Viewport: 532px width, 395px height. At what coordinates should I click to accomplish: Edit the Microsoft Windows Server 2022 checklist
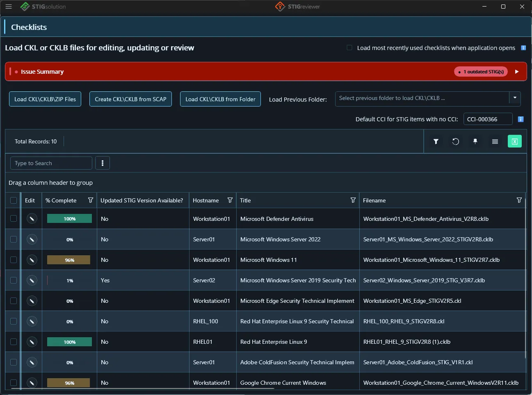pos(32,239)
